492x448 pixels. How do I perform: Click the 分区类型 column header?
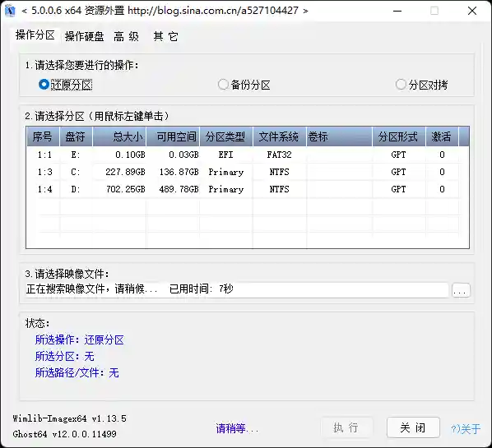click(226, 136)
